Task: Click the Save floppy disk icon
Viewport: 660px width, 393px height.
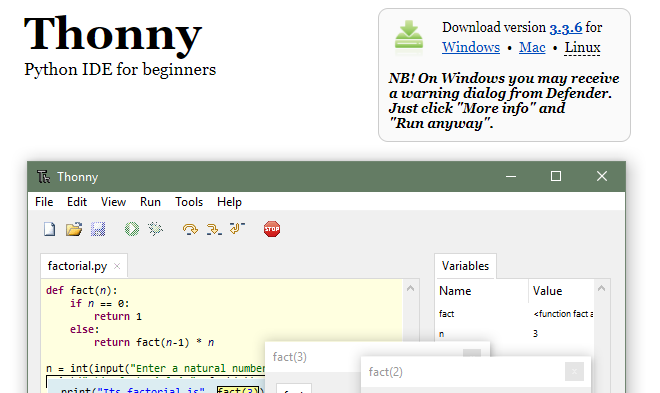Action: [98, 229]
